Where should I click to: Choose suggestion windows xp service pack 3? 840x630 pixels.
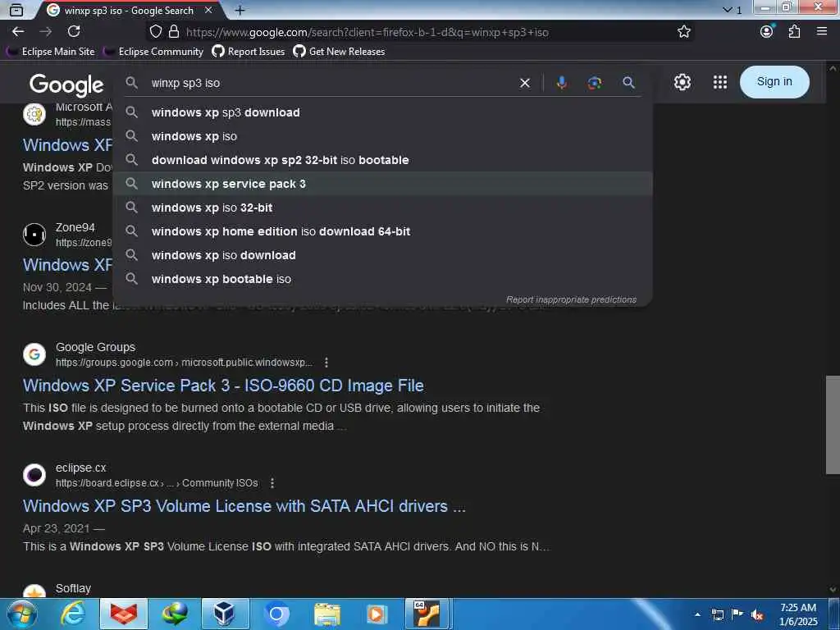pos(382,184)
